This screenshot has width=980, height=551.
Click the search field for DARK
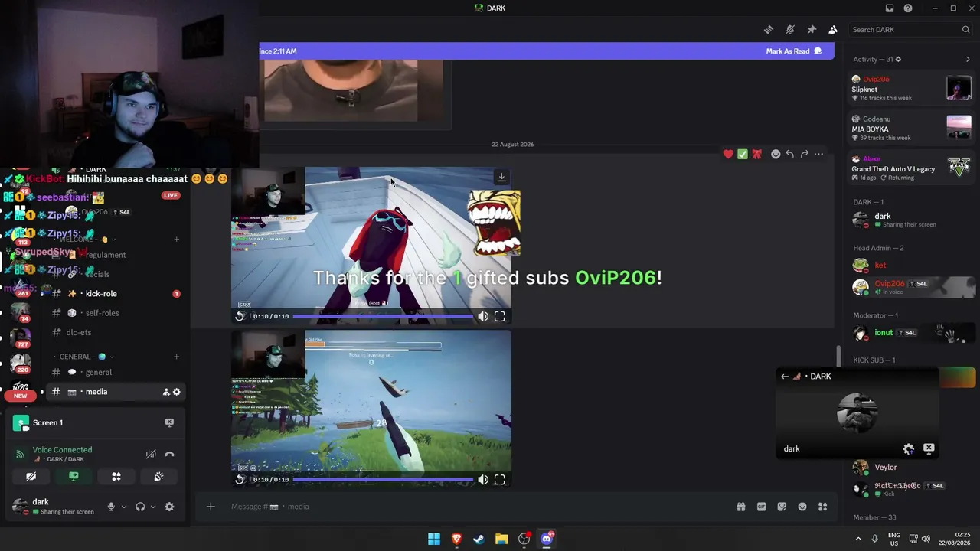(911, 30)
